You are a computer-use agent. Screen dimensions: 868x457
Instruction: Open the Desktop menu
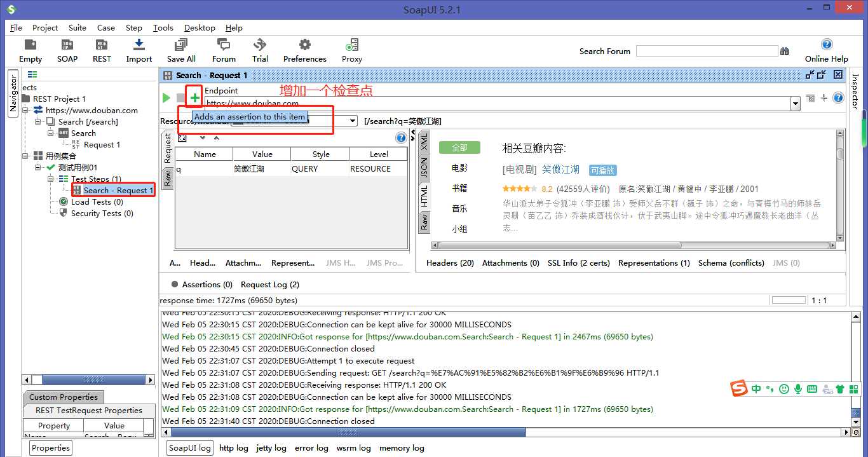(x=200, y=27)
